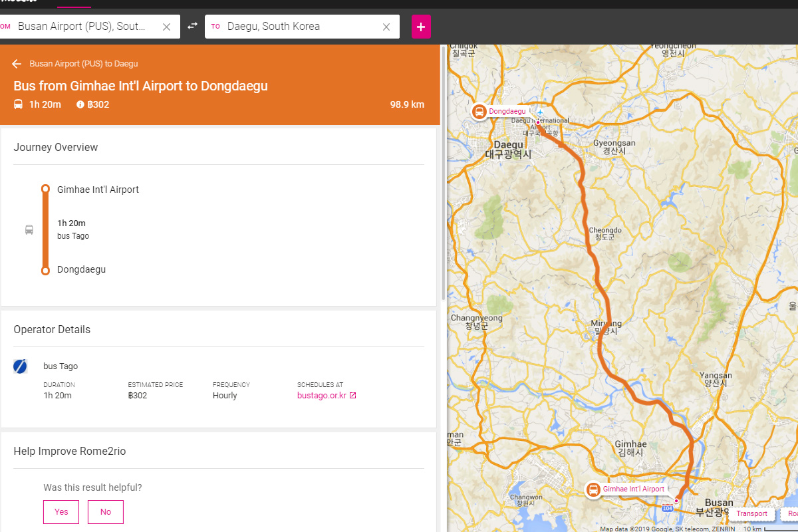Click the bus Tago operator logo
Screen dimensions: 798x532
[21, 366]
